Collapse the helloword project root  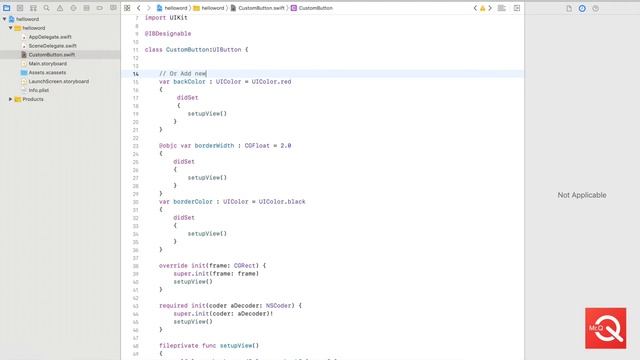(4, 19)
